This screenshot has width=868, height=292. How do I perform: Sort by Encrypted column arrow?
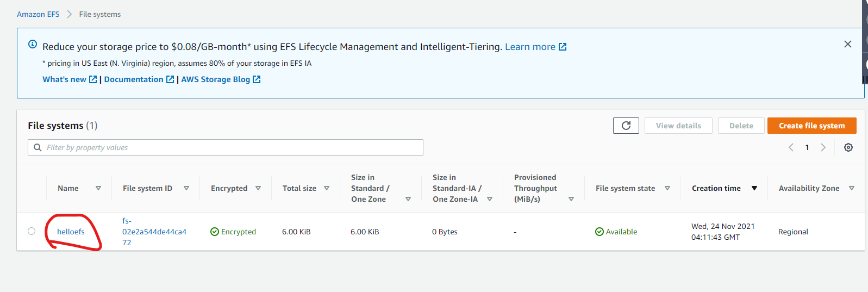(x=258, y=188)
